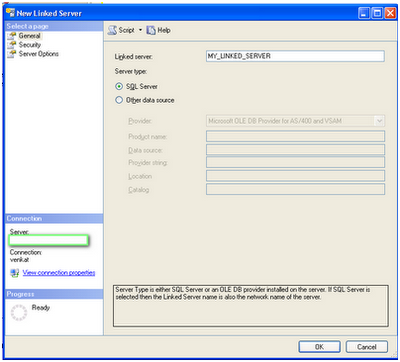Click the connection properties icon
Image resolution: width=400 pixels, height=362 pixels.
pos(15,273)
